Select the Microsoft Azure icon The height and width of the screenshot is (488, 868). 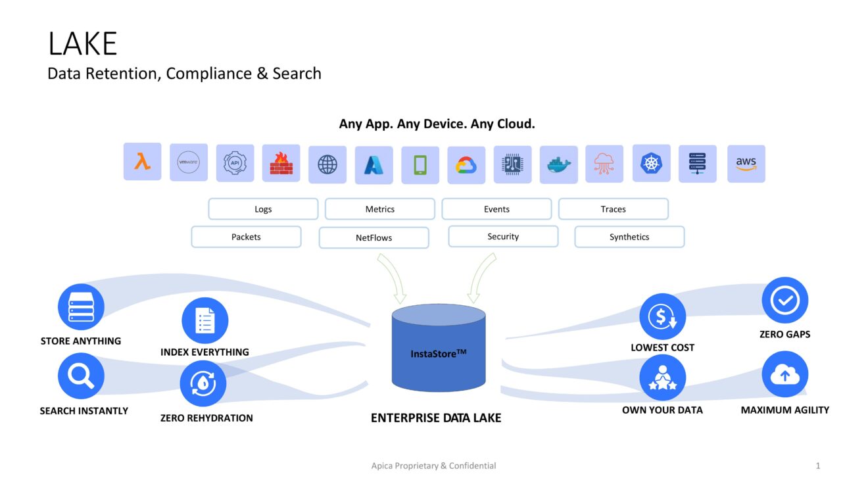click(374, 165)
